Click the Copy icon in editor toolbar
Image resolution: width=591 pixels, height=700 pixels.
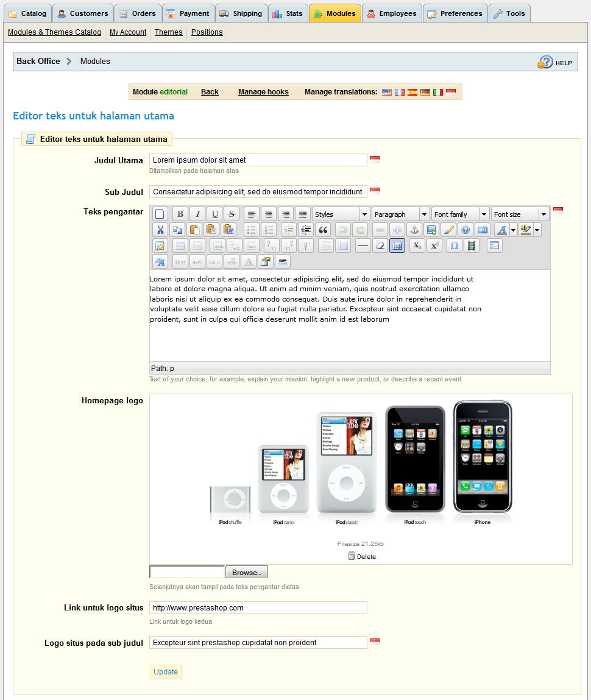[x=177, y=230]
